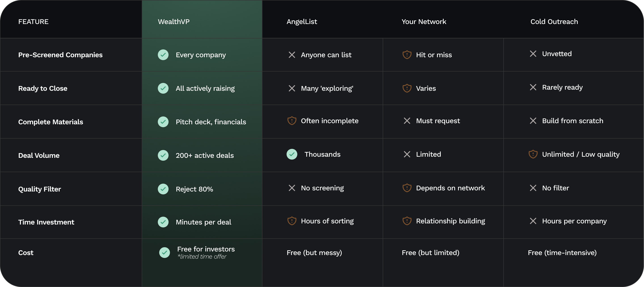Click the X icon next to Must request
The width and height of the screenshot is (644, 287).
coord(407,121)
